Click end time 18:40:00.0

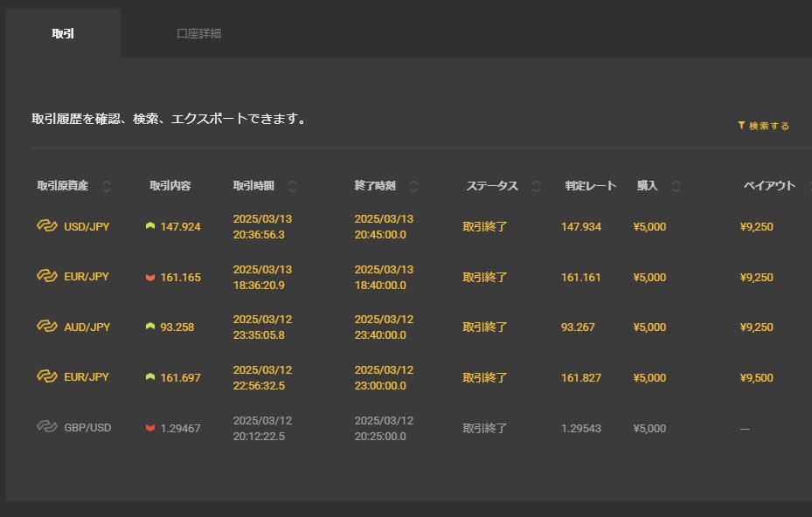pos(380,286)
